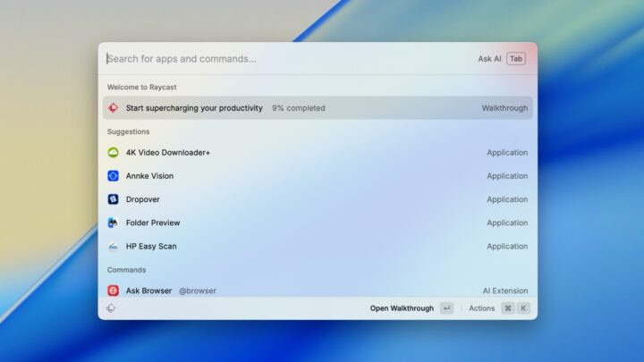The height and width of the screenshot is (362, 644).
Task: Click the Raycast logo in bottom bar
Action: (111, 308)
